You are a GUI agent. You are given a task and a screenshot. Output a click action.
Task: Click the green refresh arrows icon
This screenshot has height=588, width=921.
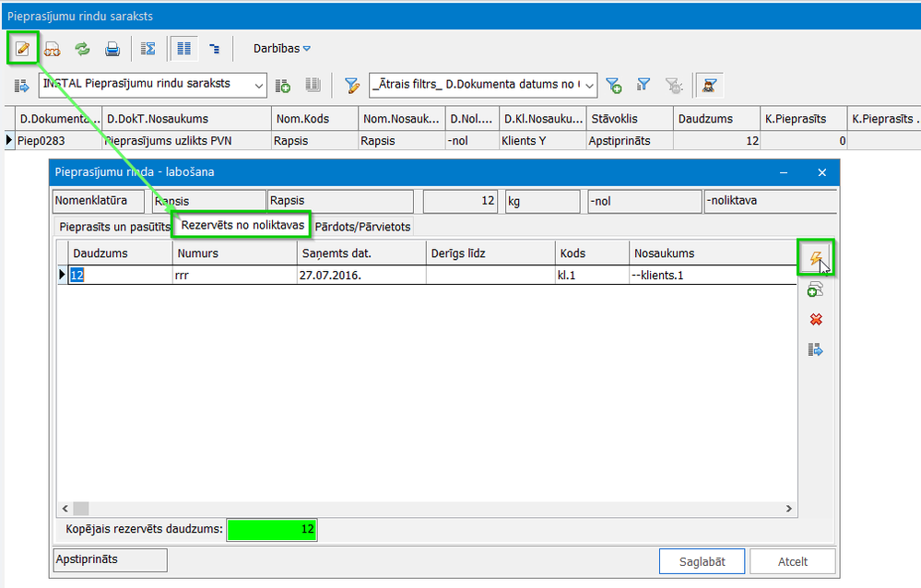pos(82,48)
